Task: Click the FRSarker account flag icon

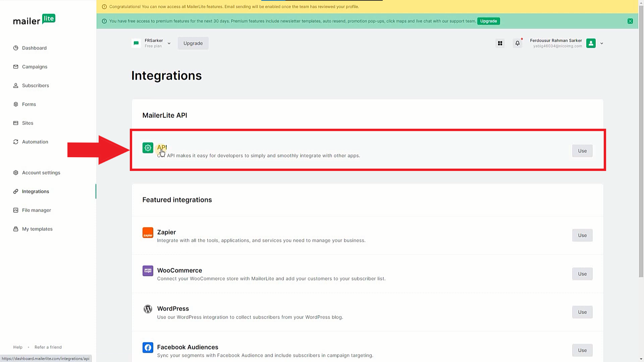Action: 136,43
